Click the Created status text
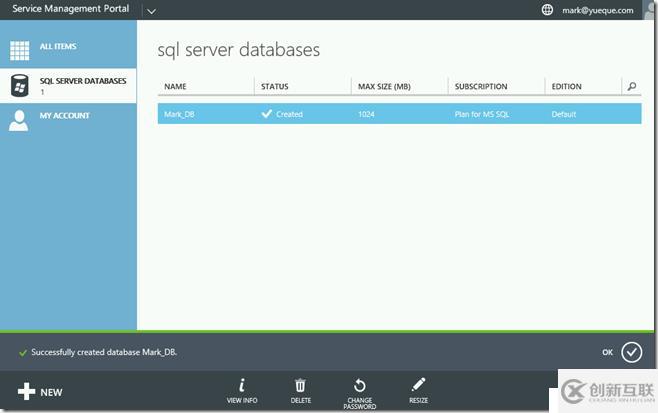Viewport: 658px width, 413px height. tap(289, 114)
